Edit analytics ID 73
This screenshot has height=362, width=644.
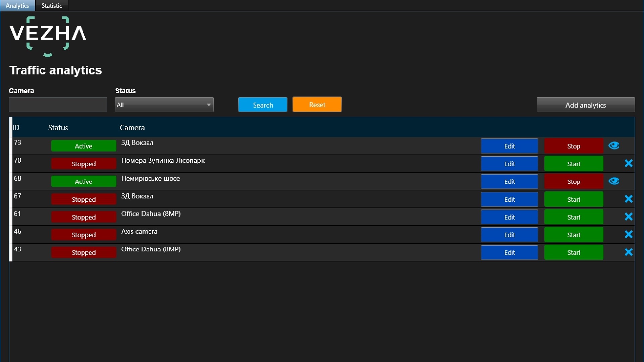click(509, 146)
